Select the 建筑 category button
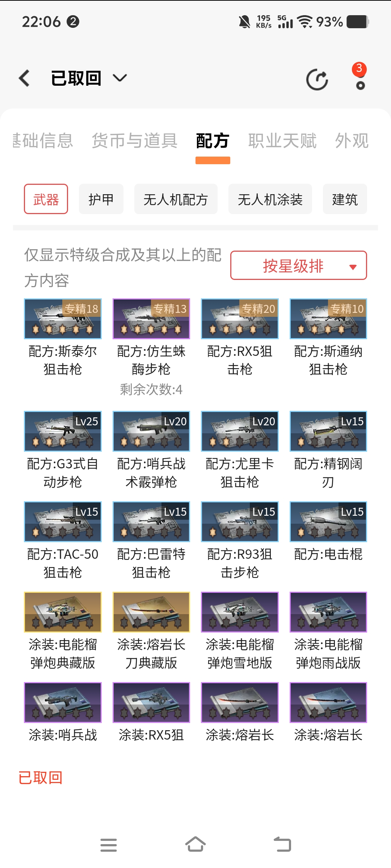 (x=345, y=199)
